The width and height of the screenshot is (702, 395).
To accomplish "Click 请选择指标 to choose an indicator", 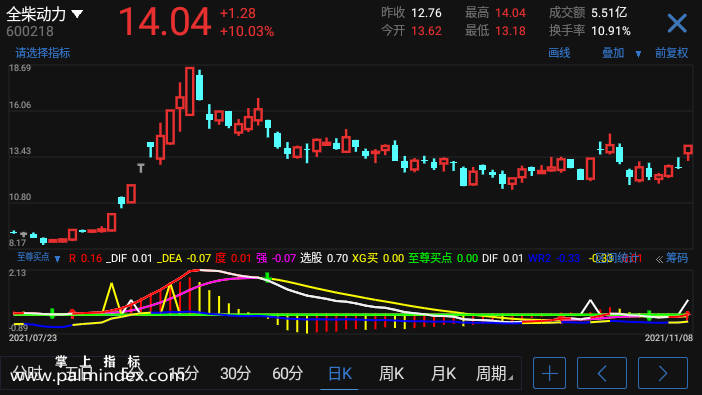I will 43,53.
